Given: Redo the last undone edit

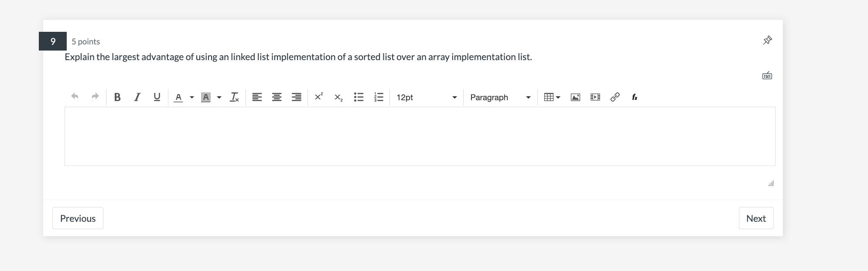Looking at the screenshot, I should coord(95,97).
